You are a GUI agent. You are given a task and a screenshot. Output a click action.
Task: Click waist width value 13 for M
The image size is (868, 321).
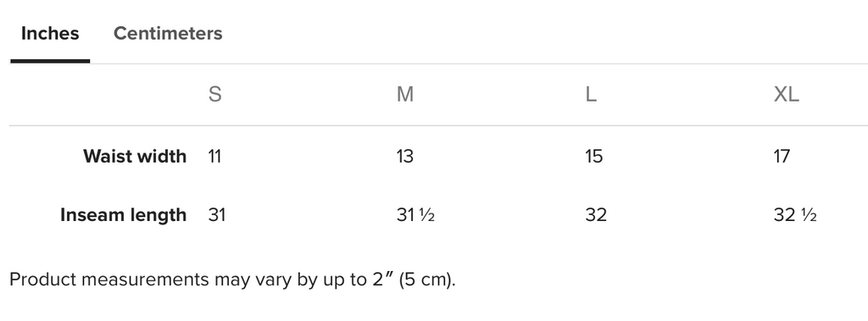pyautogui.click(x=404, y=157)
